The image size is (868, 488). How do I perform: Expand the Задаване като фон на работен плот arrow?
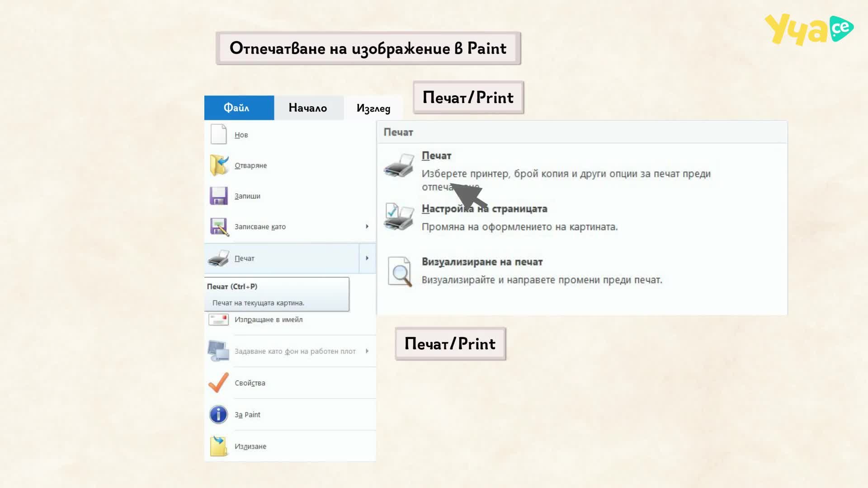(x=367, y=351)
